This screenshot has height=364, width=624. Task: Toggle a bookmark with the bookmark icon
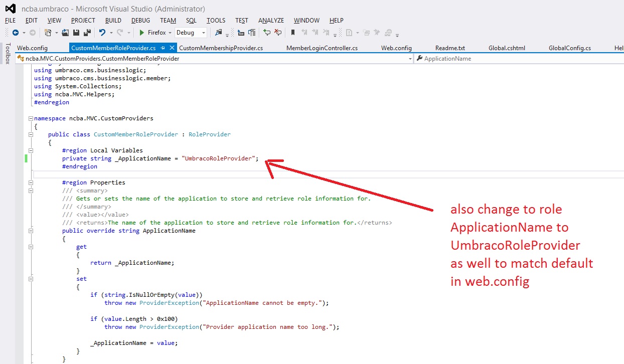coord(293,33)
